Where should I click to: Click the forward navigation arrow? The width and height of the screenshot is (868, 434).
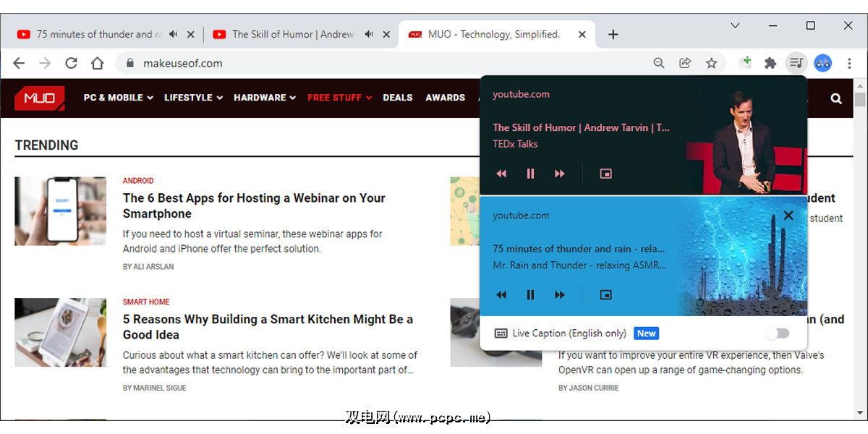click(x=45, y=63)
